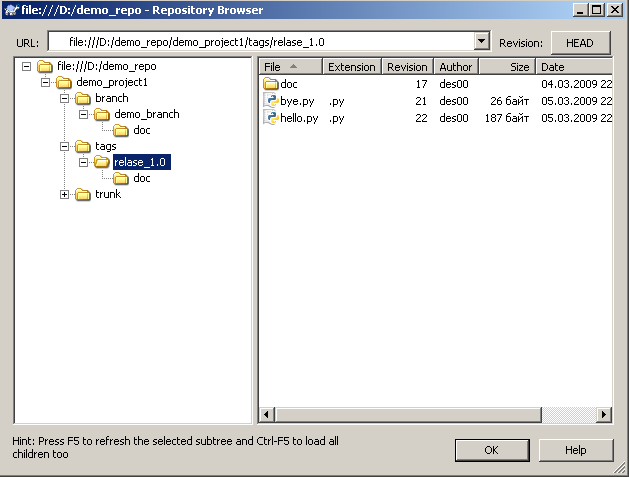The image size is (629, 477).
Task: Click the horizontal scrollbar thumb
Action: pyautogui.click(x=408, y=414)
